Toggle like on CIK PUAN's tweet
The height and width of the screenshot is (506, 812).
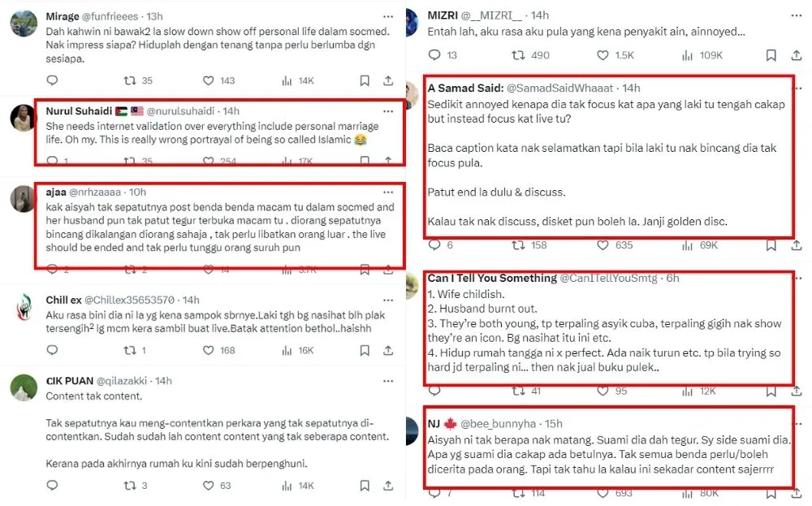(x=208, y=486)
